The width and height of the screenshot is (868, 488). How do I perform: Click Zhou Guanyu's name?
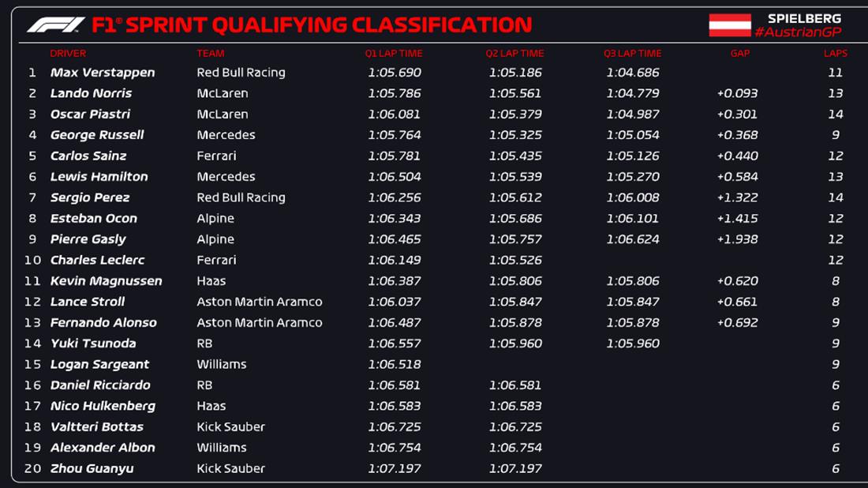pyautogui.click(x=92, y=469)
